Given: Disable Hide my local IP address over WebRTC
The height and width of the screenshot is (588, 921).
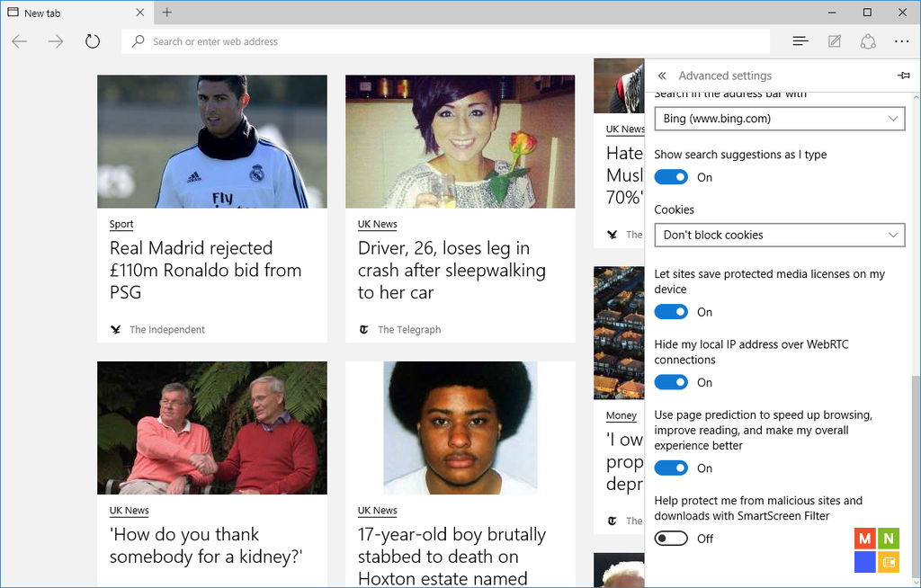Looking at the screenshot, I should click(x=671, y=382).
